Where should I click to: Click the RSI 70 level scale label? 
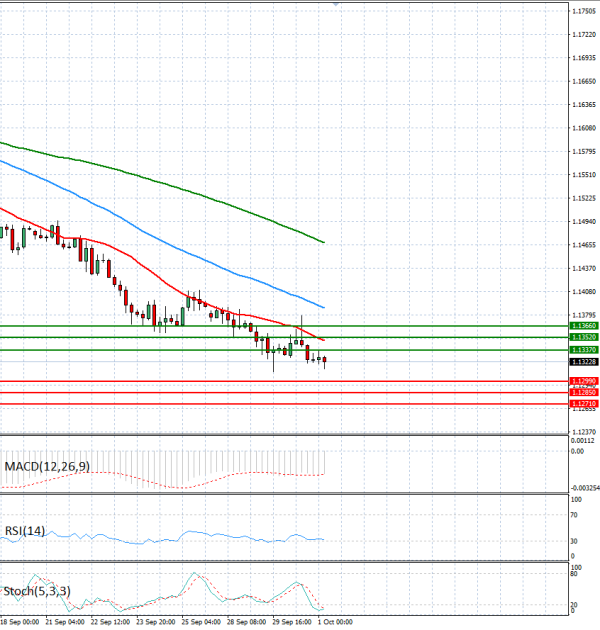pyautogui.click(x=575, y=515)
